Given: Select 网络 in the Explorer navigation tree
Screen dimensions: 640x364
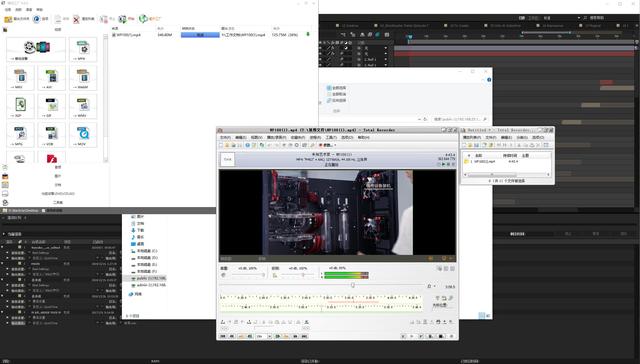Looking at the screenshot, I should click(136, 294).
